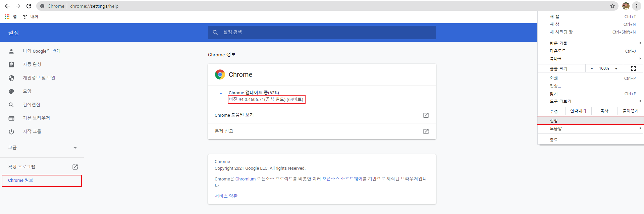The width and height of the screenshot is (644, 214).
Task: Focus the 설정 검색 search field
Action: (x=322, y=33)
